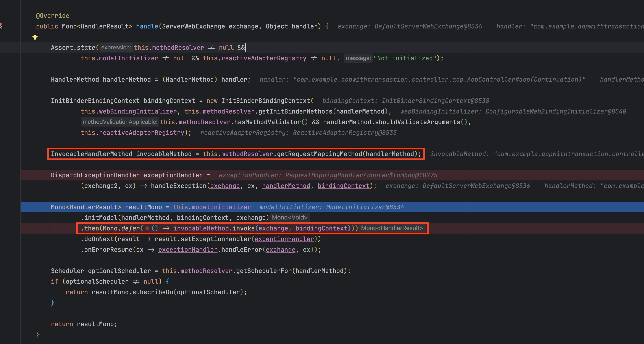This screenshot has height=344, width=644.
Task: Click the DispatchExceptionHandler type name
Action: (x=95, y=175)
